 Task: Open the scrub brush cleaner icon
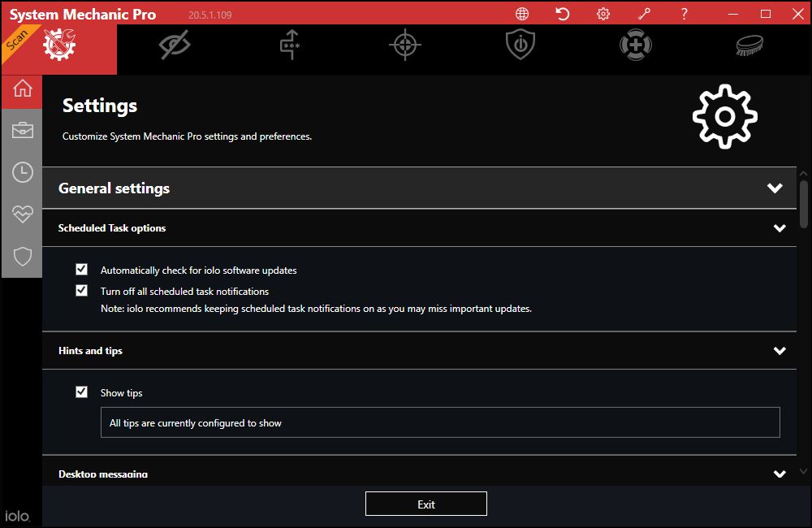pyautogui.click(x=749, y=45)
